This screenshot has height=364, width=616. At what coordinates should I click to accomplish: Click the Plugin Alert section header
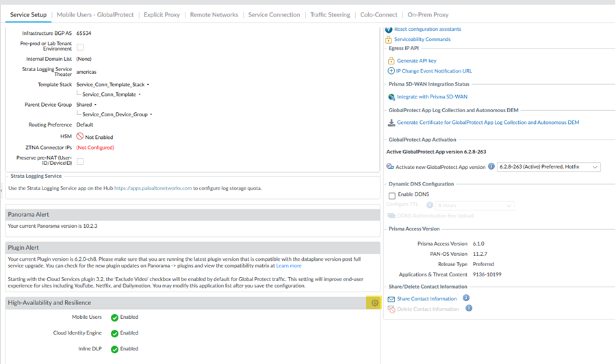click(192, 248)
